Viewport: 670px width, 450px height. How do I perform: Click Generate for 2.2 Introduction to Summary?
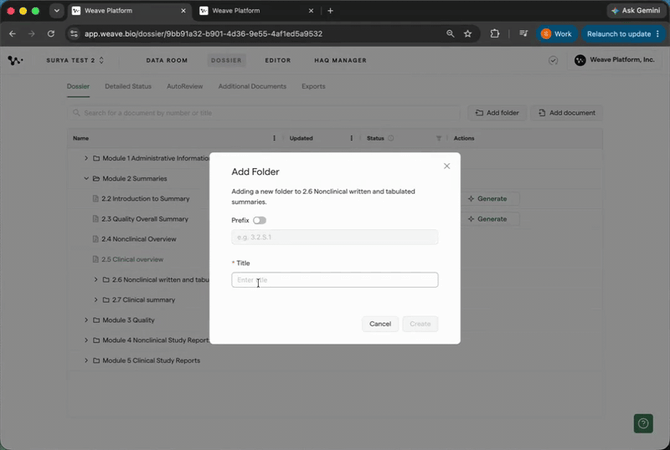(488, 199)
